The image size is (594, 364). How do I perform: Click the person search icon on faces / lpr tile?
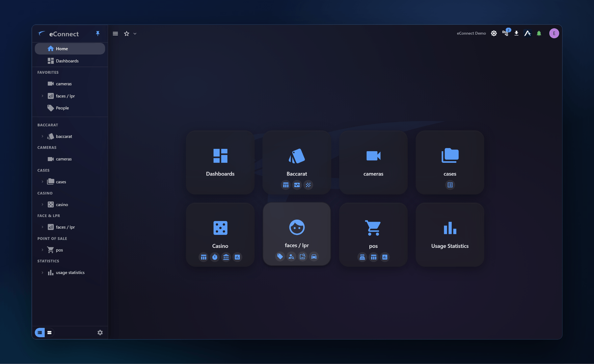point(291,256)
